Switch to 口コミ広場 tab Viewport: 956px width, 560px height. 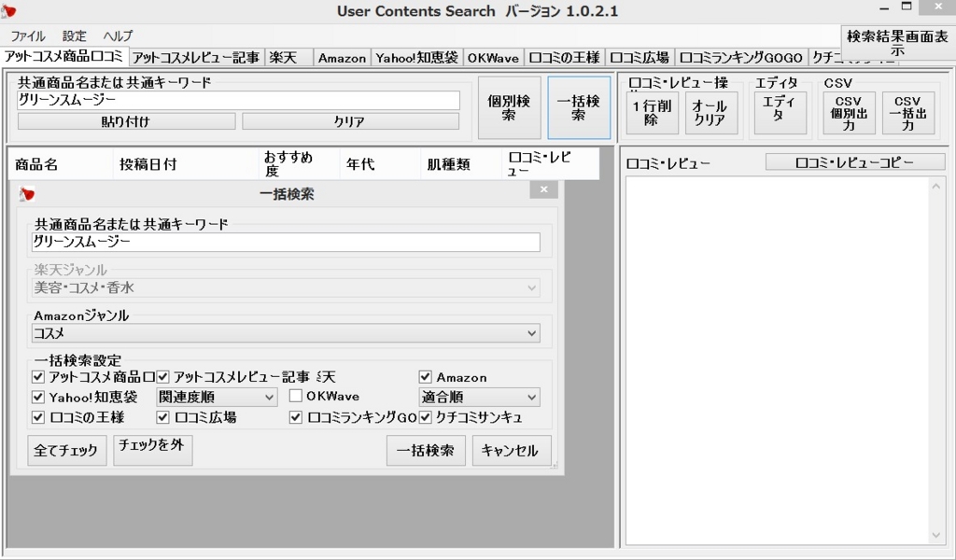coord(639,58)
